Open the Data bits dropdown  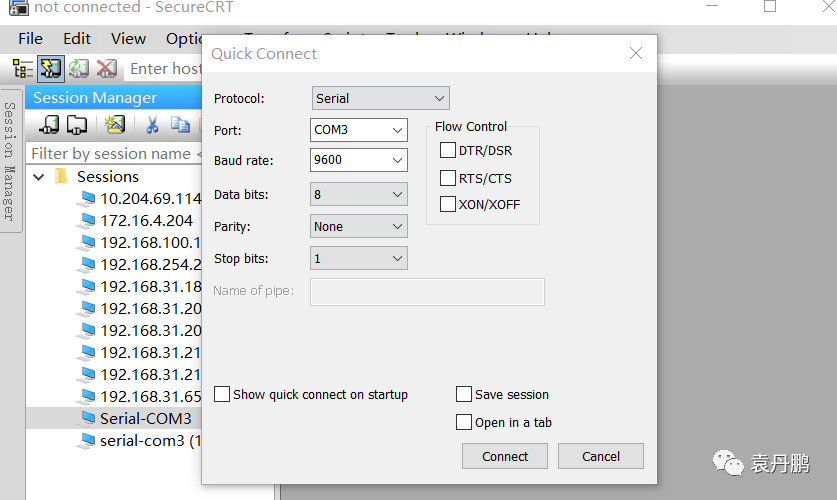pyautogui.click(x=359, y=194)
